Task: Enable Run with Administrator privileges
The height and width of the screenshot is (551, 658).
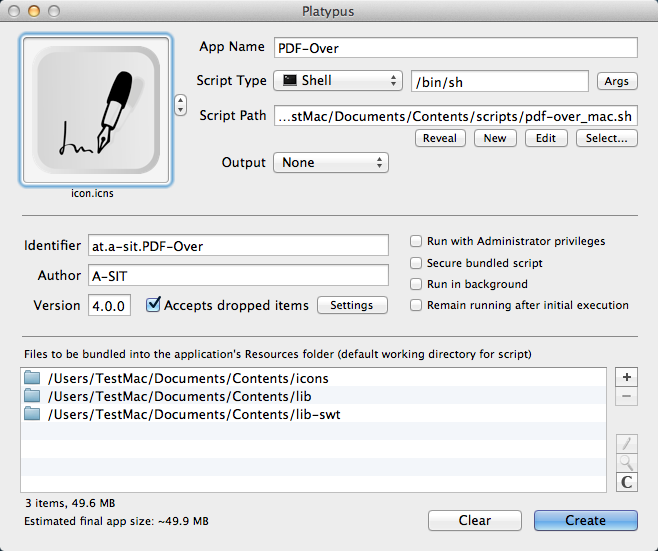Action: point(416,241)
